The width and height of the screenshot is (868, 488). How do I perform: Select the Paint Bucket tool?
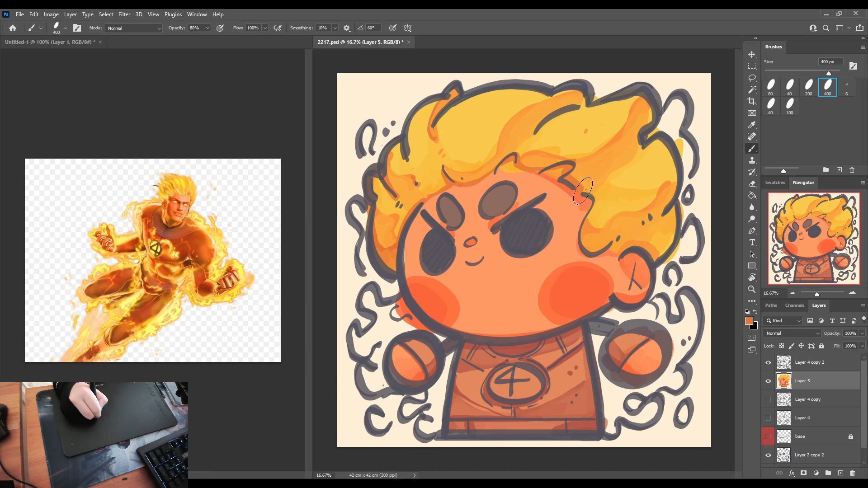[752, 195]
